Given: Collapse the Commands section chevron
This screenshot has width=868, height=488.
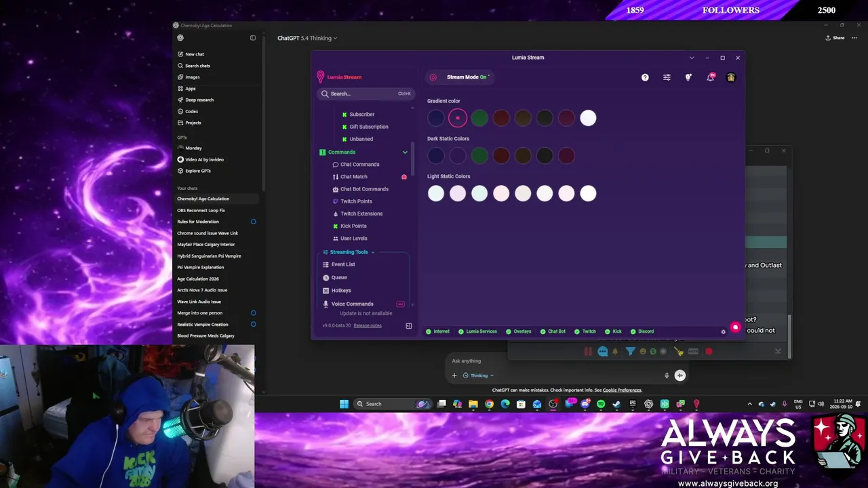Looking at the screenshot, I should 405,152.
